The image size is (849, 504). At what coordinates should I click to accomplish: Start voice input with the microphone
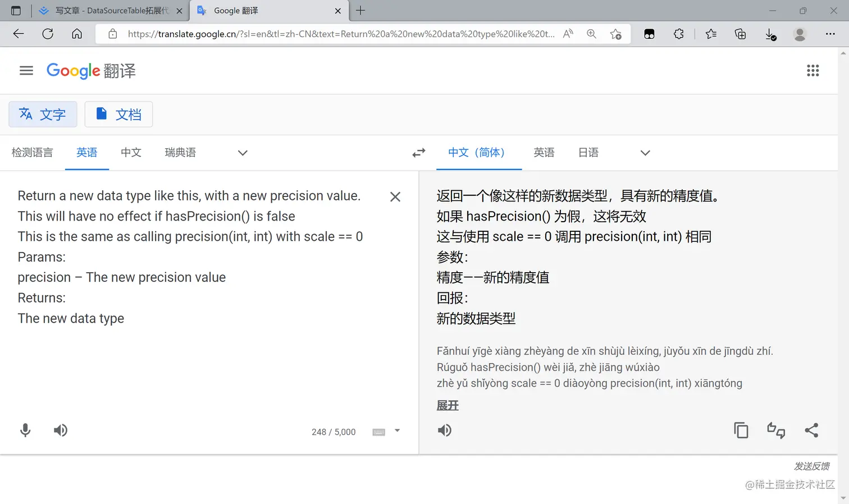(25, 430)
